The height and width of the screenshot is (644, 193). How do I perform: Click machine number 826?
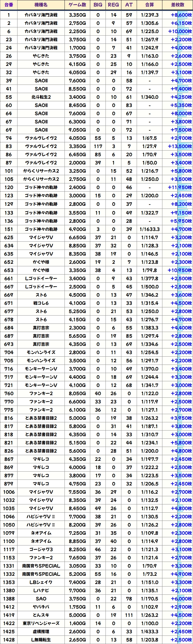click(x=9, y=451)
